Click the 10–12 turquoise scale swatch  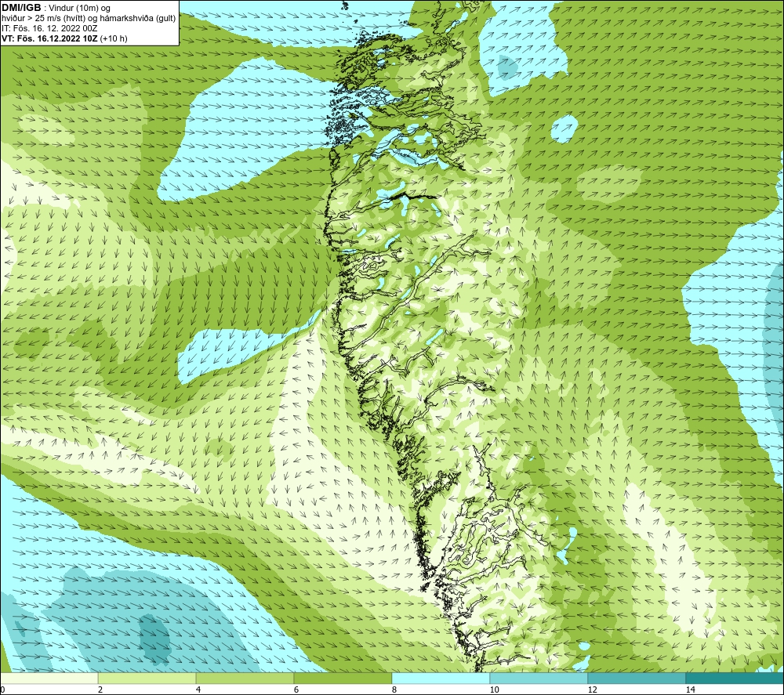tap(539, 678)
